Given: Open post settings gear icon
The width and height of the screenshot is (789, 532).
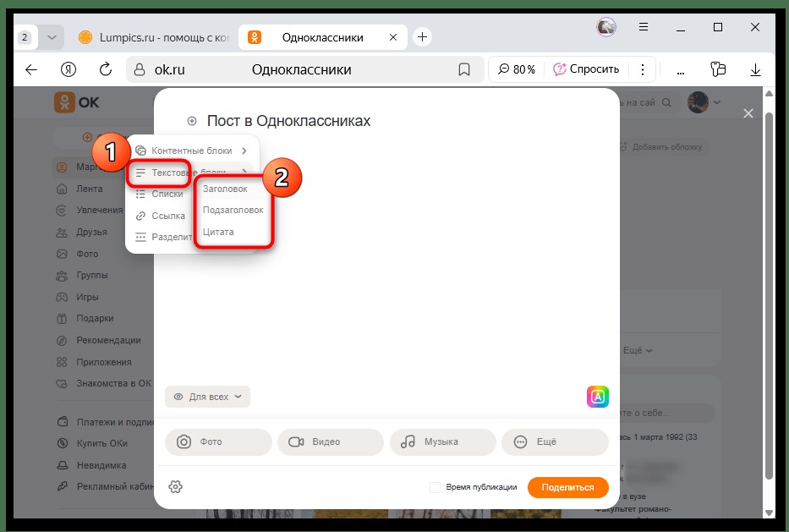Looking at the screenshot, I should click(175, 486).
